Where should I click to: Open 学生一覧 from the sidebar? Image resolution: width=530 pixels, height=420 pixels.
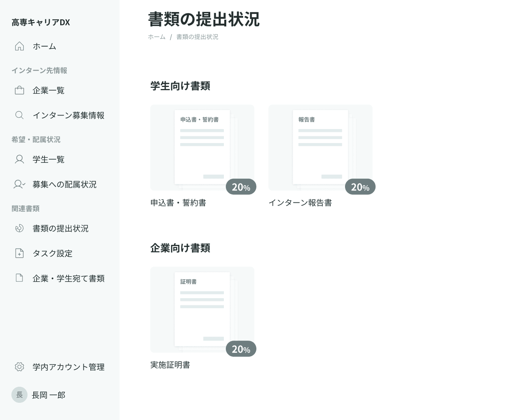tap(49, 159)
